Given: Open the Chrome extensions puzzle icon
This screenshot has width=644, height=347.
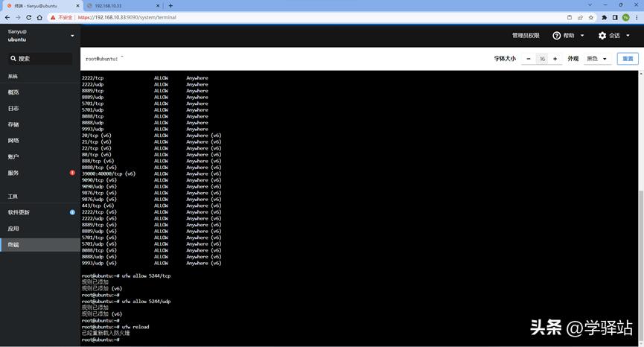Looking at the screenshot, I should click(604, 17).
